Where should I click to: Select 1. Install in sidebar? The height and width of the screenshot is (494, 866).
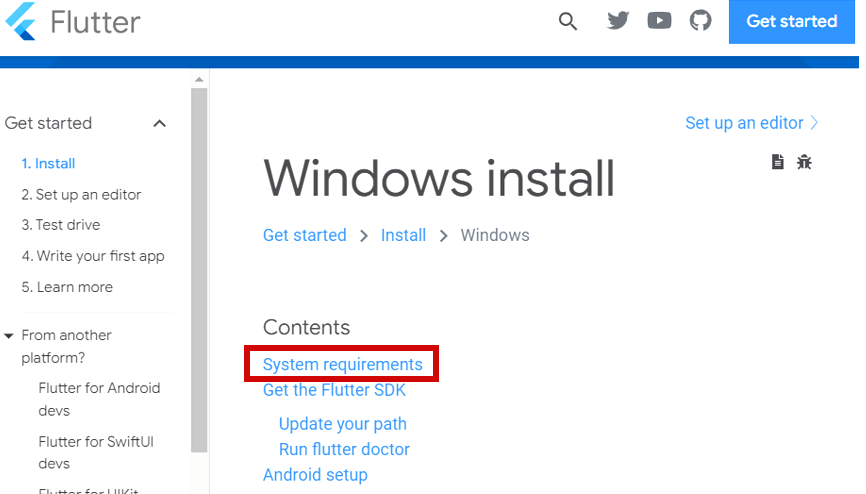click(x=48, y=164)
